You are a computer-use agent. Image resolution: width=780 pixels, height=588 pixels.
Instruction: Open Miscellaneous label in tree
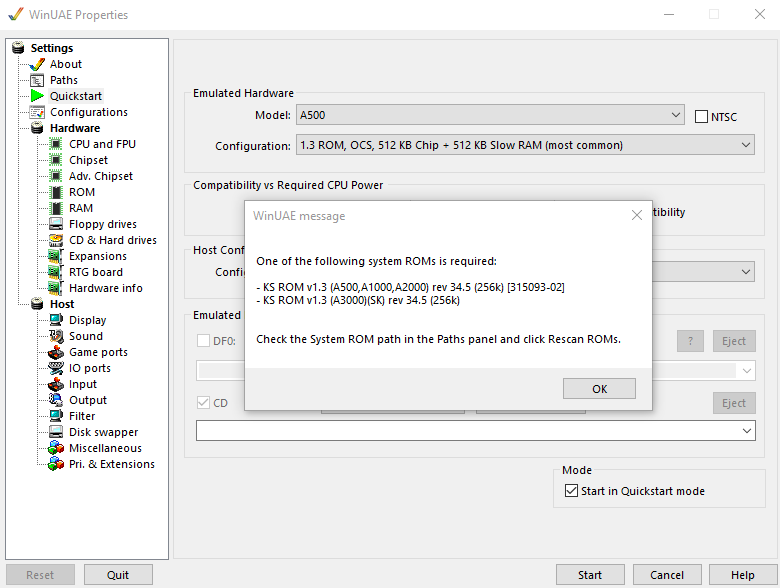pos(105,448)
